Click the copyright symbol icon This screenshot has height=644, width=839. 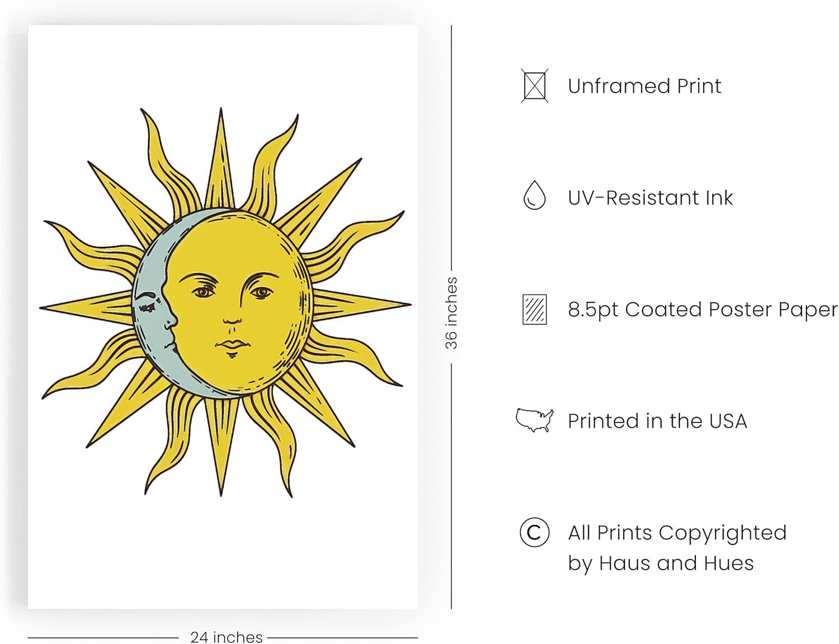tap(534, 532)
